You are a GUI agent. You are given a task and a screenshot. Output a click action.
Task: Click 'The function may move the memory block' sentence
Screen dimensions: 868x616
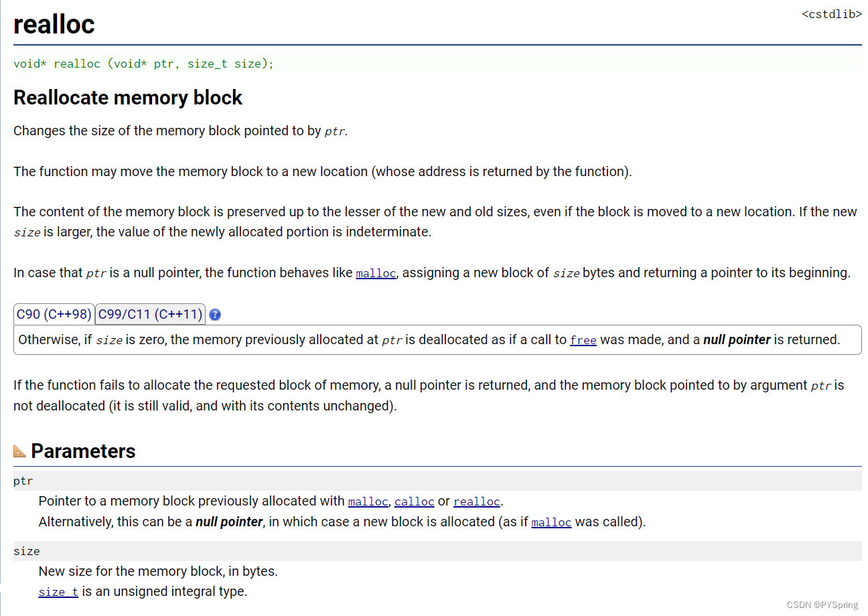323,171
